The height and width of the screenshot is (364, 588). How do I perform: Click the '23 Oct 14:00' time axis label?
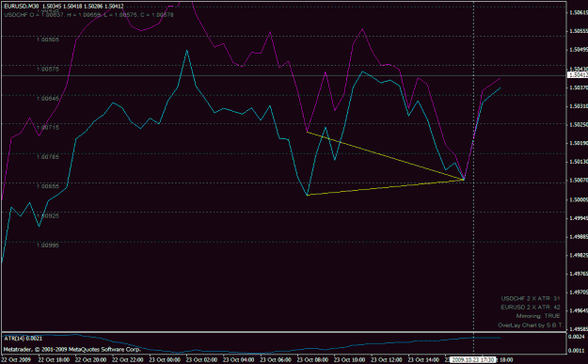(x=423, y=360)
